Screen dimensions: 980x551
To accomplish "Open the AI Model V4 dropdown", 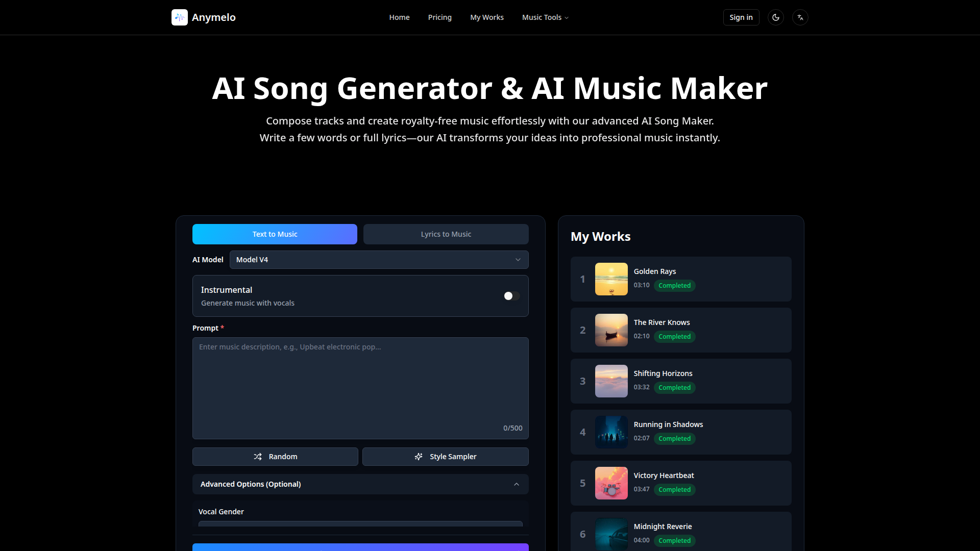I will pyautogui.click(x=379, y=260).
